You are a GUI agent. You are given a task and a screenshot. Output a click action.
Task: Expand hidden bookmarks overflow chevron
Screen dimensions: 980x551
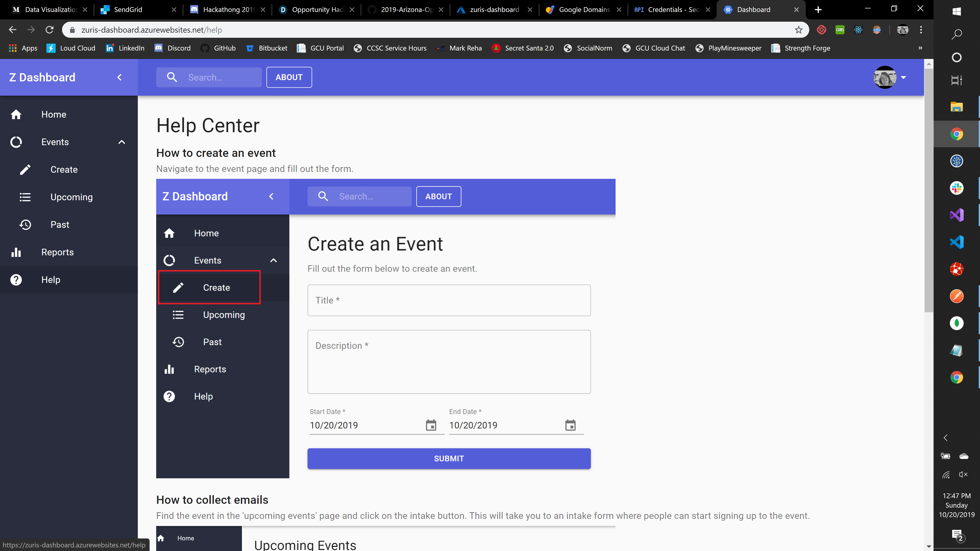(920, 48)
